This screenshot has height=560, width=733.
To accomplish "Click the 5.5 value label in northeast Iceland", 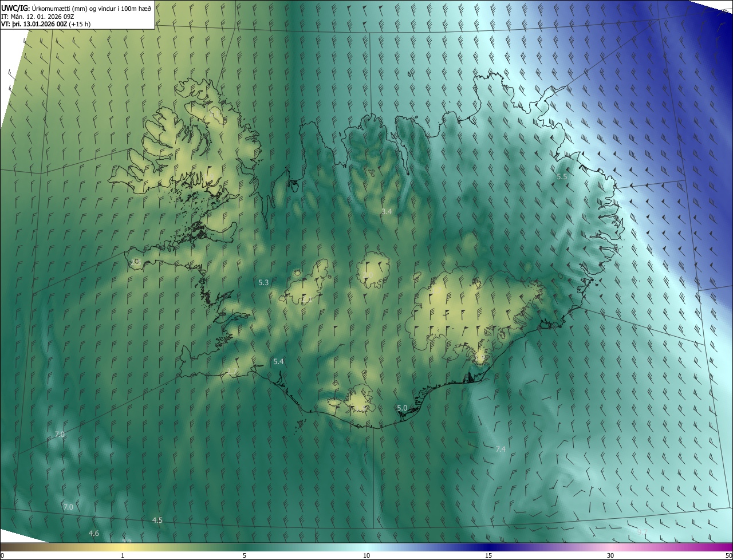I will pos(562,177).
